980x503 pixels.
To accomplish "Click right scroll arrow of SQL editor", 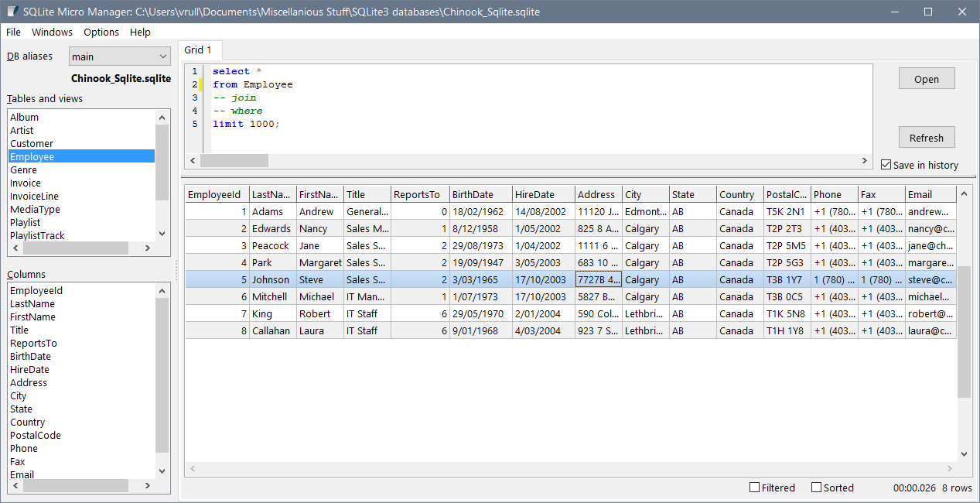I will pos(865,160).
